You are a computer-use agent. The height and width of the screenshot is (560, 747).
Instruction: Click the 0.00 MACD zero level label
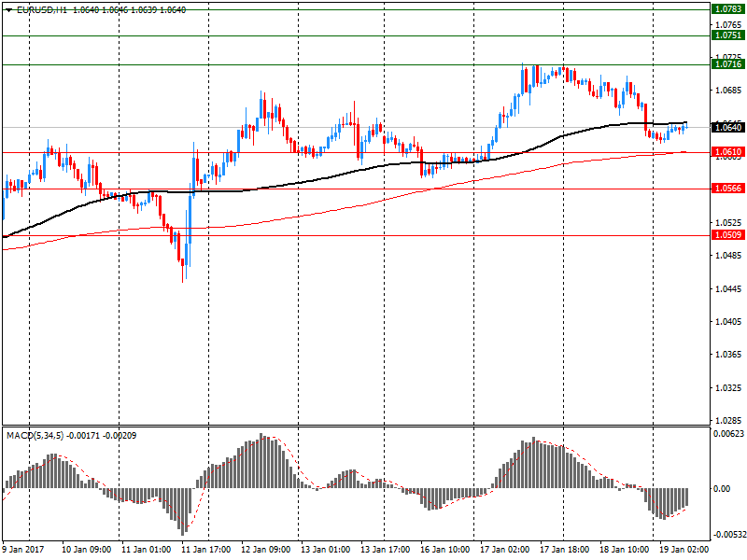point(722,489)
